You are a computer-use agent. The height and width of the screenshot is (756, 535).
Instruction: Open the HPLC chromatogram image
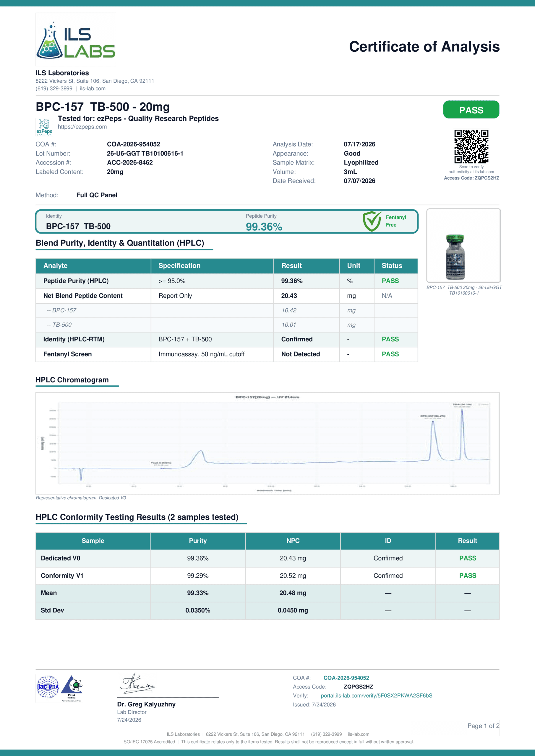267,443
